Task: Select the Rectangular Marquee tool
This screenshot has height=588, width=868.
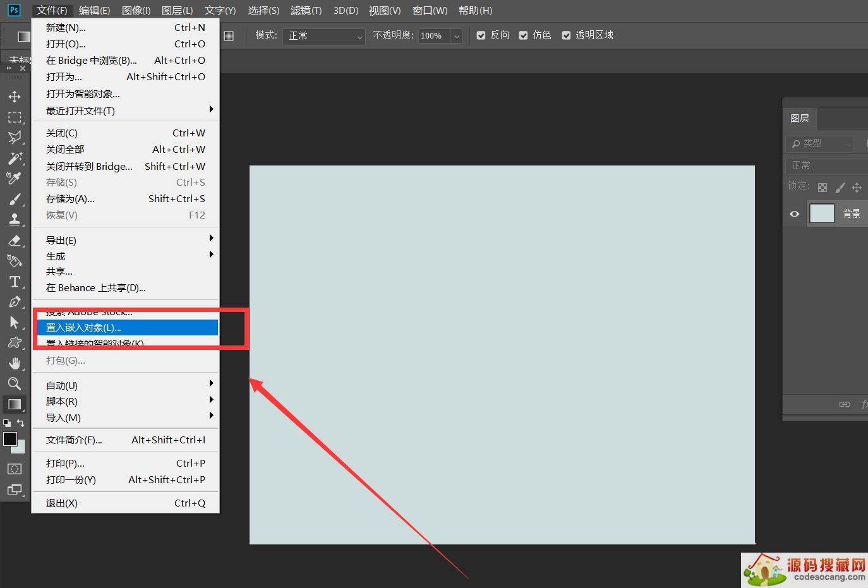Action: pyautogui.click(x=15, y=117)
